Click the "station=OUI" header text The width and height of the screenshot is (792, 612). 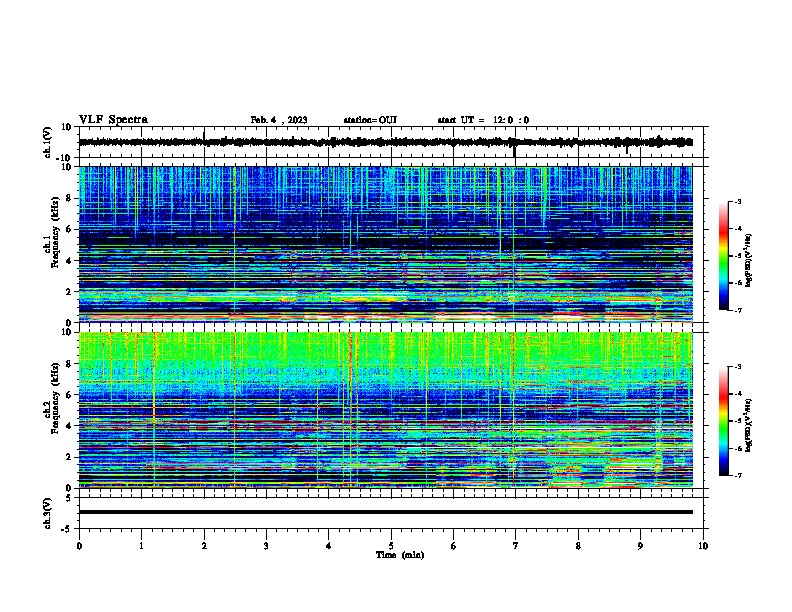(x=370, y=120)
